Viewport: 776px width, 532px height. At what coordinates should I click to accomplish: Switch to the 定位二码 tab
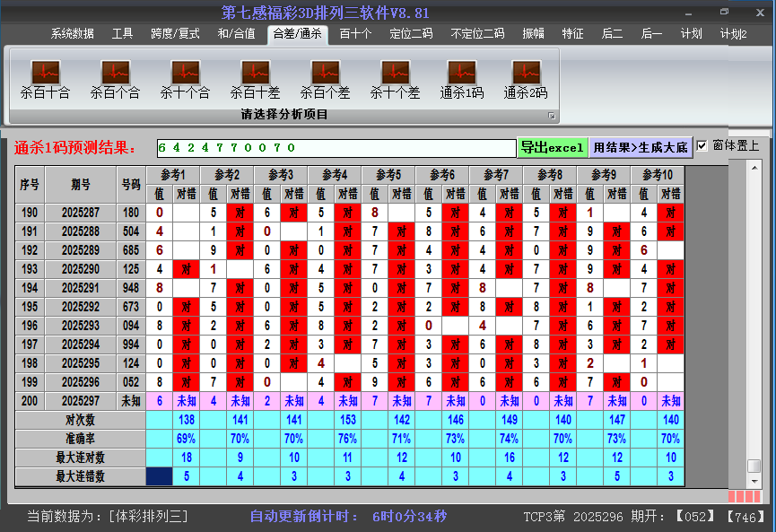click(411, 34)
